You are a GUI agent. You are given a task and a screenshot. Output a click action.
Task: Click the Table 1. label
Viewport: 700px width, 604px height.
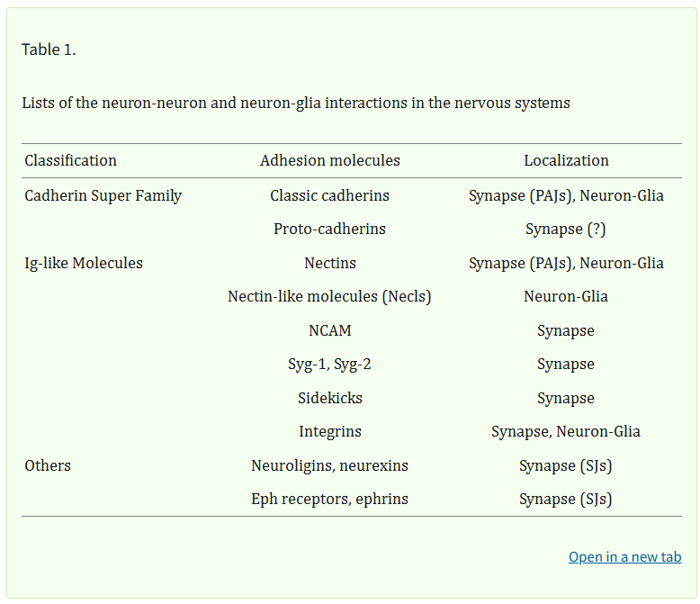[x=49, y=50]
